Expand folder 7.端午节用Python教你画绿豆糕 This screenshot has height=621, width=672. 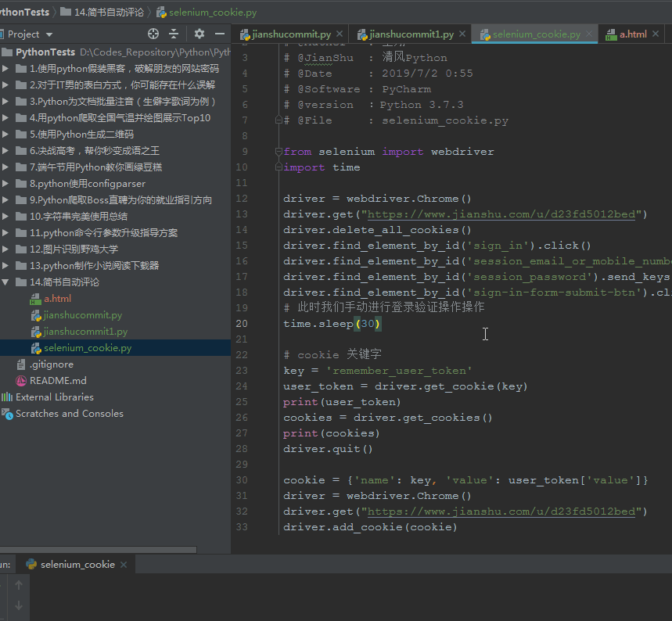5,167
